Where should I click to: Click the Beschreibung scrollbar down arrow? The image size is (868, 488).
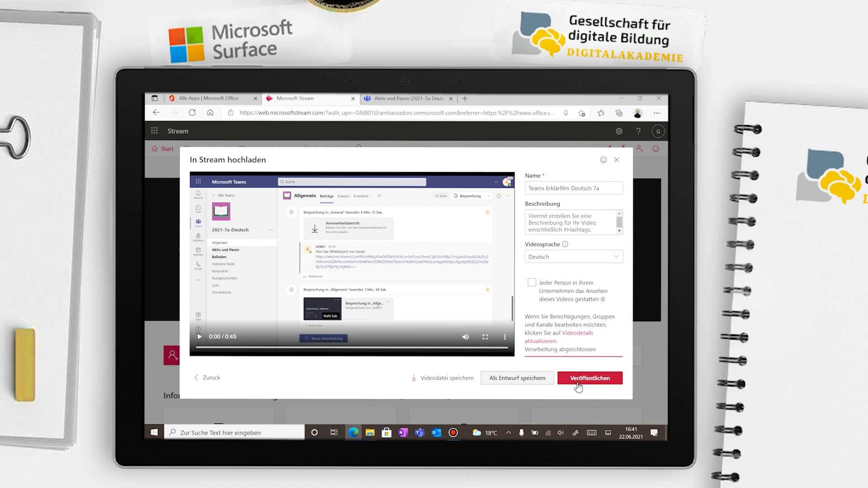(x=619, y=231)
